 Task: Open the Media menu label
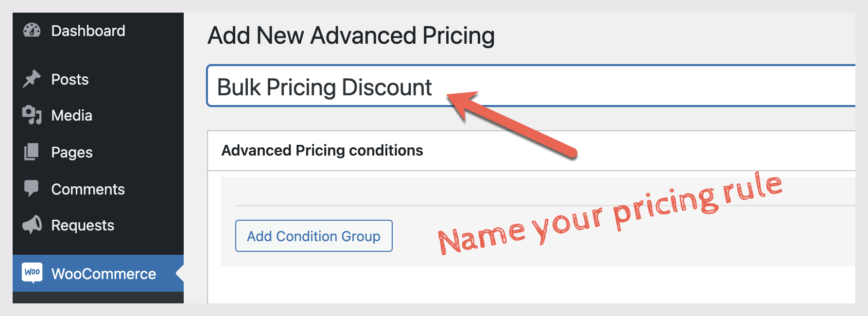point(71,116)
